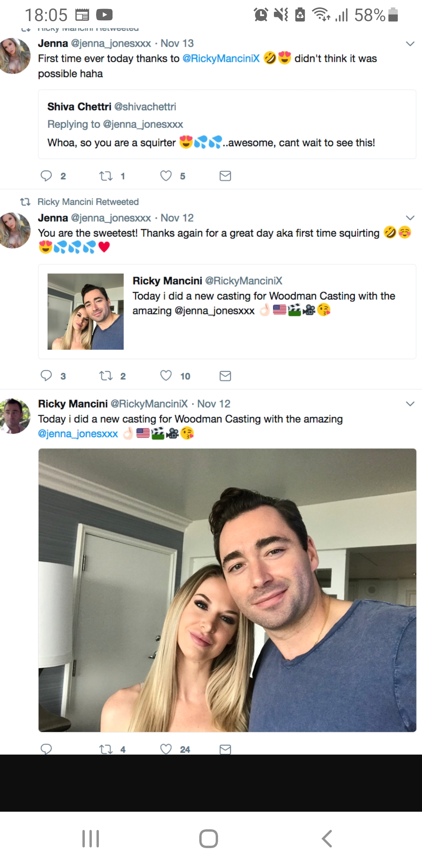Open message share for Ricky Mancini's tweet

coord(225,749)
